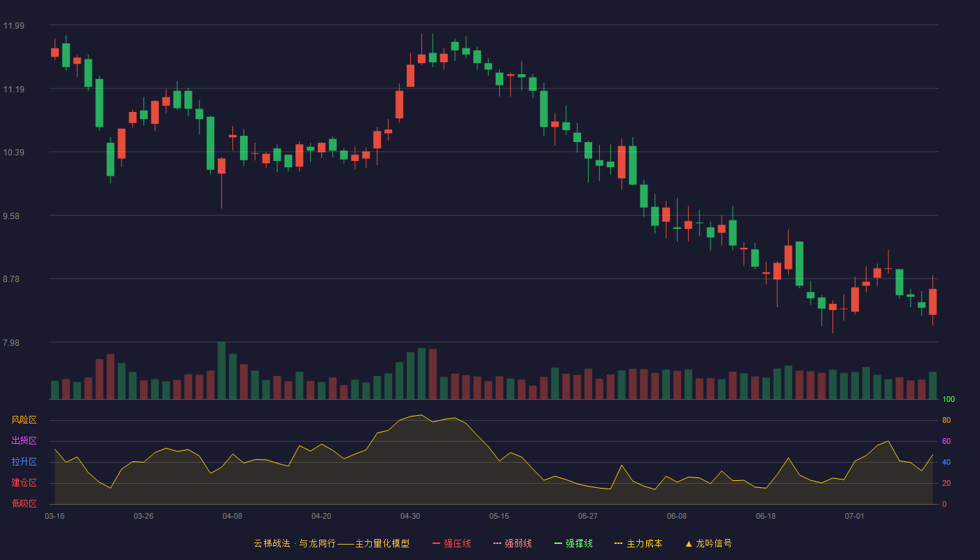The height and width of the screenshot is (560, 980).
Task: Hide the 强撑线 series via its label
Action: pyautogui.click(x=579, y=543)
